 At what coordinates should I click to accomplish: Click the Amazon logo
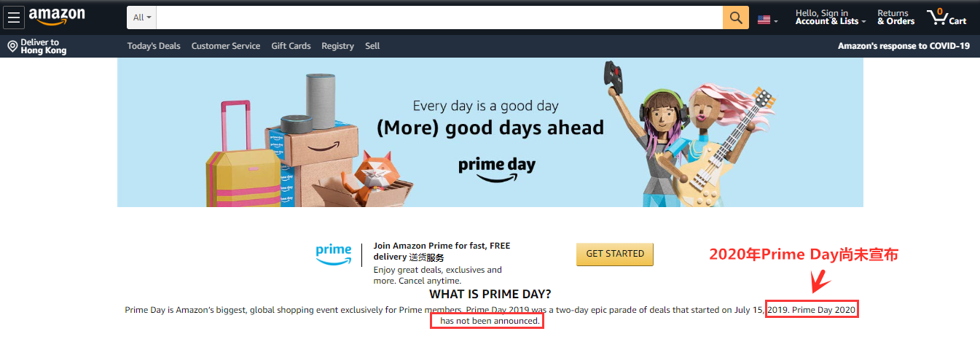57,16
